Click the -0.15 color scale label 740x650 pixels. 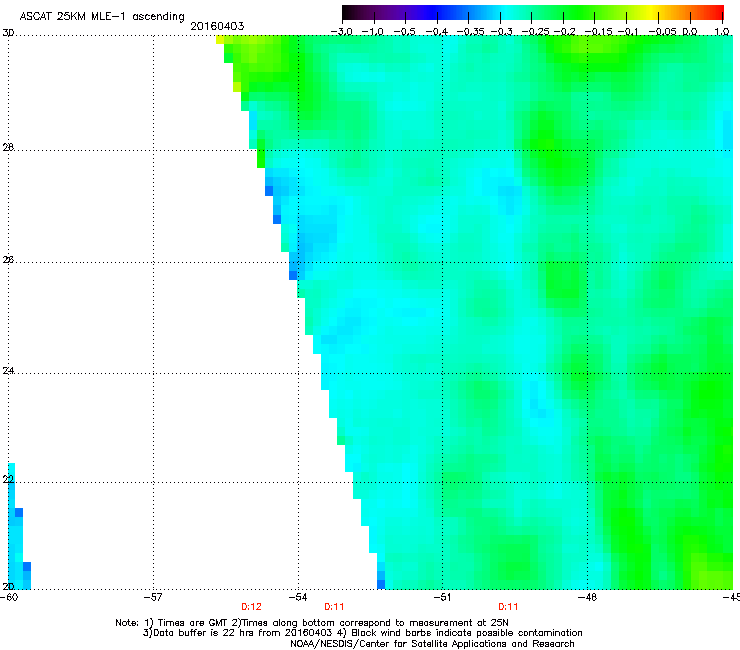(598, 32)
